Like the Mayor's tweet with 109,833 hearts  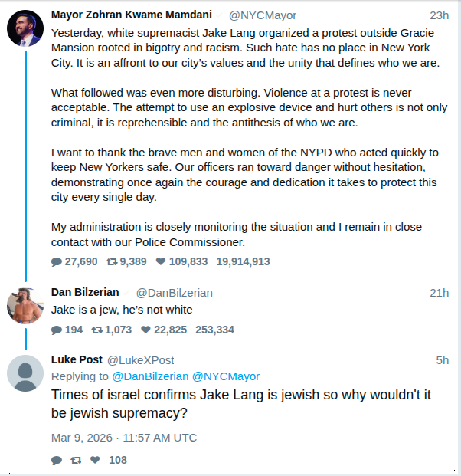[161, 261]
